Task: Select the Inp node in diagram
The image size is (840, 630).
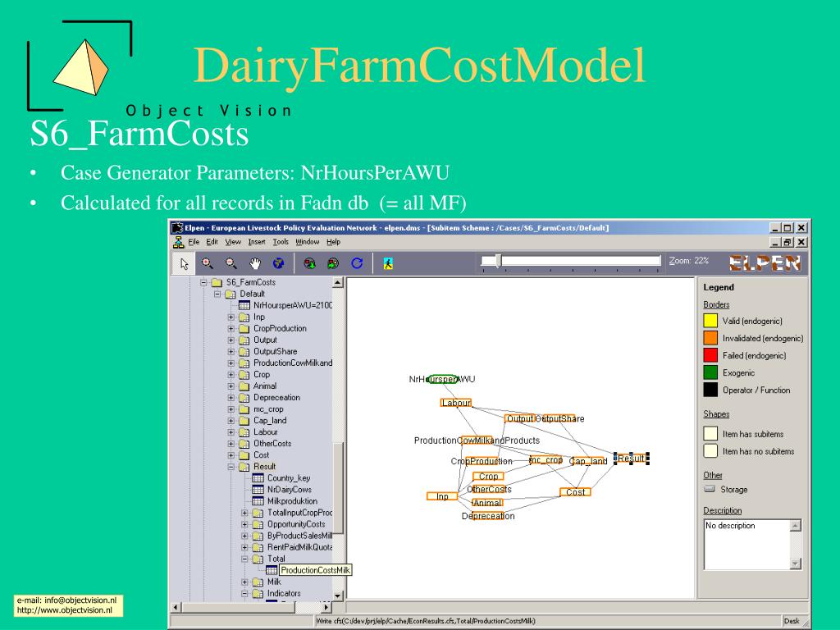Action: [442, 496]
